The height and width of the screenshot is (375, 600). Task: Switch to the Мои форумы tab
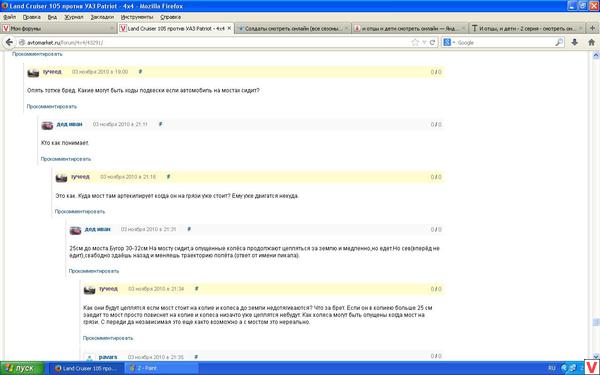(x=58, y=28)
